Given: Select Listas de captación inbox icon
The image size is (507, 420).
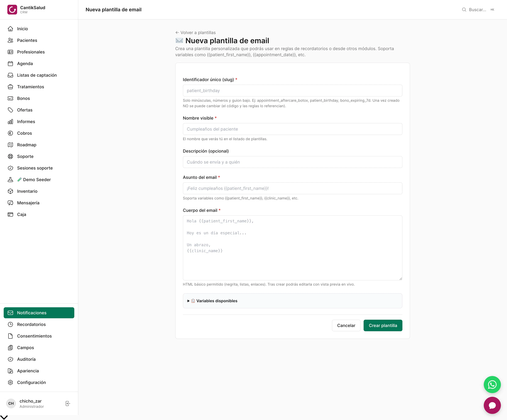Looking at the screenshot, I should coord(10,75).
